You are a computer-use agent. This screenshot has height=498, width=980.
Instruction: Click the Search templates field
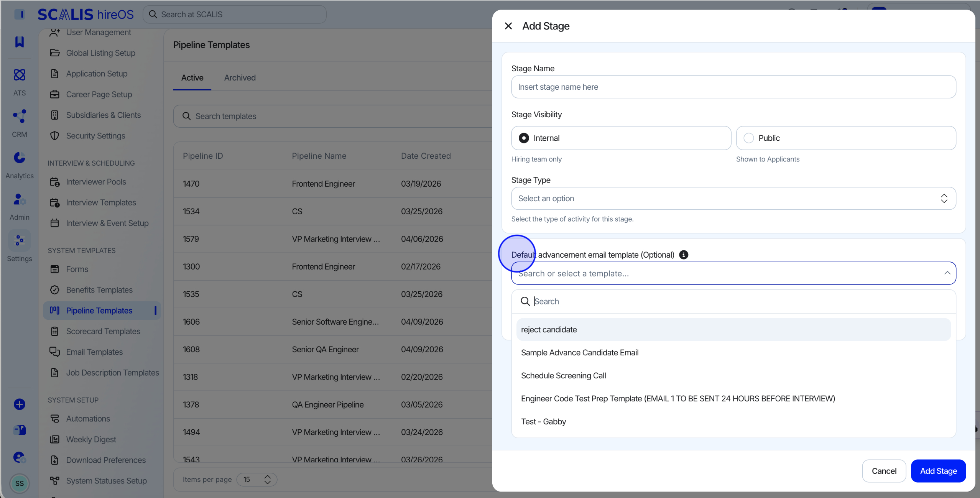(x=333, y=116)
